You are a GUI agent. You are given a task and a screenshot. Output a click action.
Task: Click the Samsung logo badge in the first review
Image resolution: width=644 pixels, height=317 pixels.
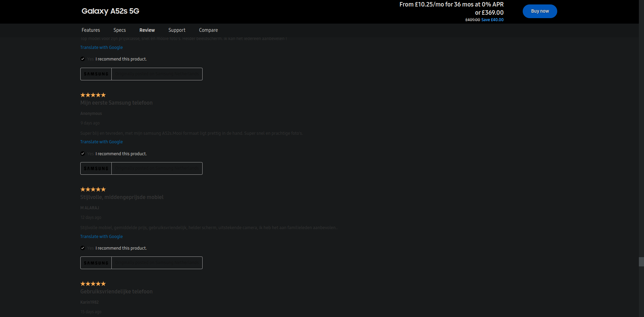[x=96, y=74]
